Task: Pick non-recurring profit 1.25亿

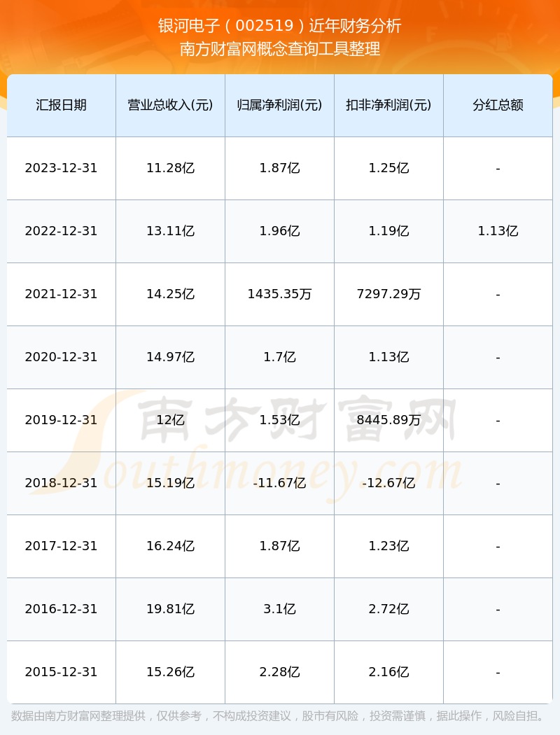Action: point(389,168)
